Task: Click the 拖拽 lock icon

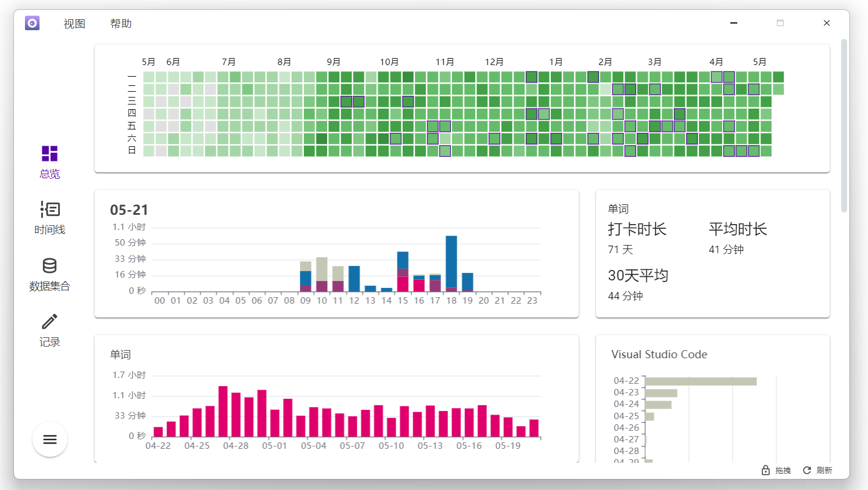Action: [x=766, y=470]
